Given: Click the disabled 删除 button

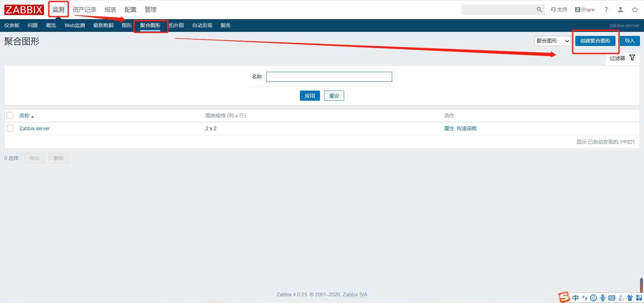Looking at the screenshot, I should (59, 158).
